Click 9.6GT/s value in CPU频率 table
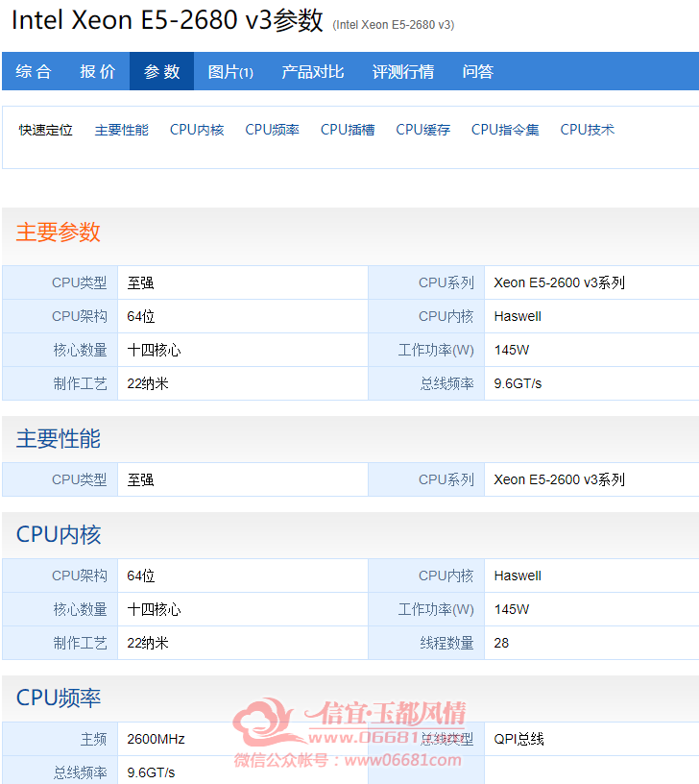The width and height of the screenshot is (699, 784). tap(151, 772)
